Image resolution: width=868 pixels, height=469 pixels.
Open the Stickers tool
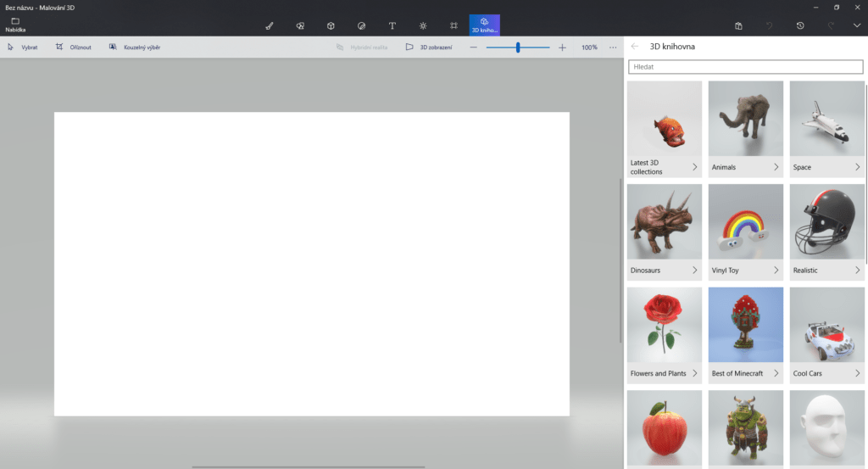(361, 25)
